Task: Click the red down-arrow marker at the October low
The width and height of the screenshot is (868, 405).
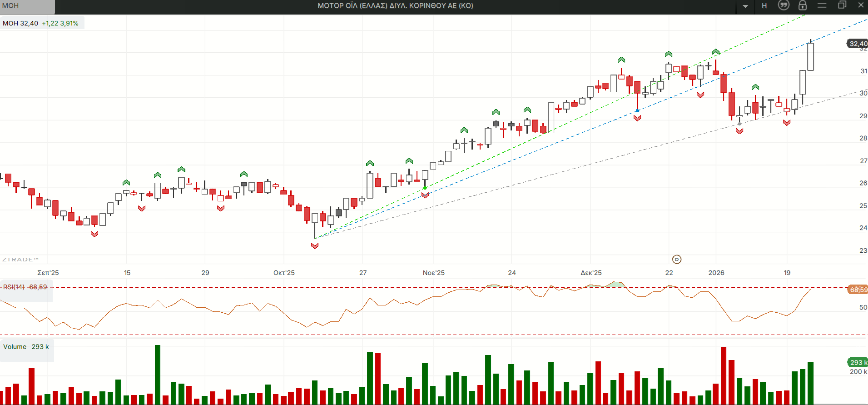Action: click(315, 246)
